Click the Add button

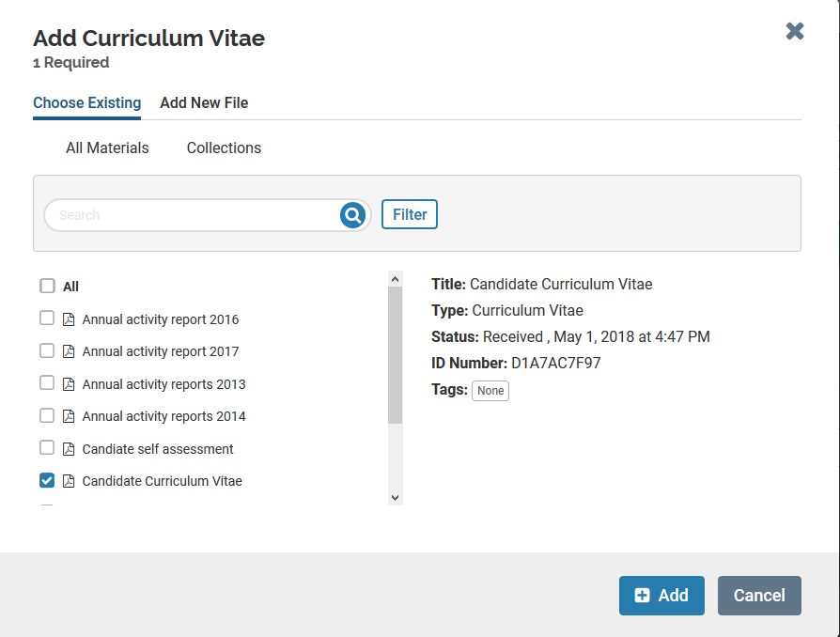click(x=661, y=596)
